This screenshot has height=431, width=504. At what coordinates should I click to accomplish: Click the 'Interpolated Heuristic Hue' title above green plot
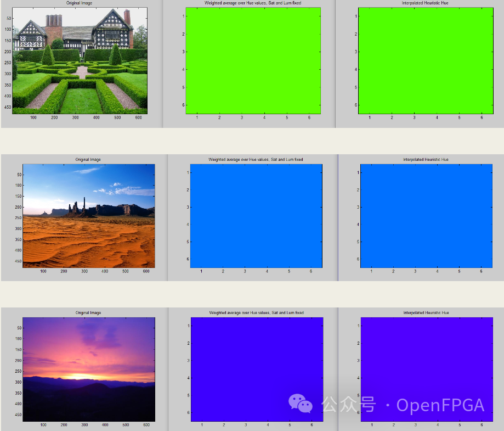point(425,3)
